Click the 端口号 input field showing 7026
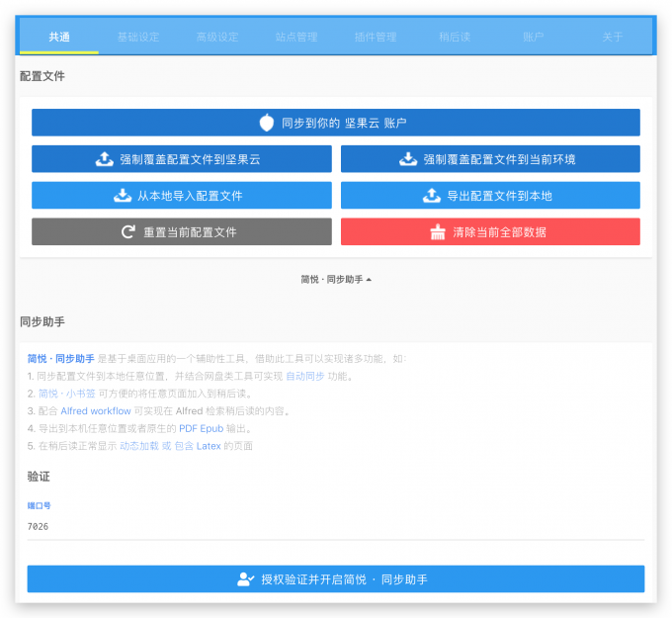The width and height of the screenshot is (672, 618). (336, 527)
